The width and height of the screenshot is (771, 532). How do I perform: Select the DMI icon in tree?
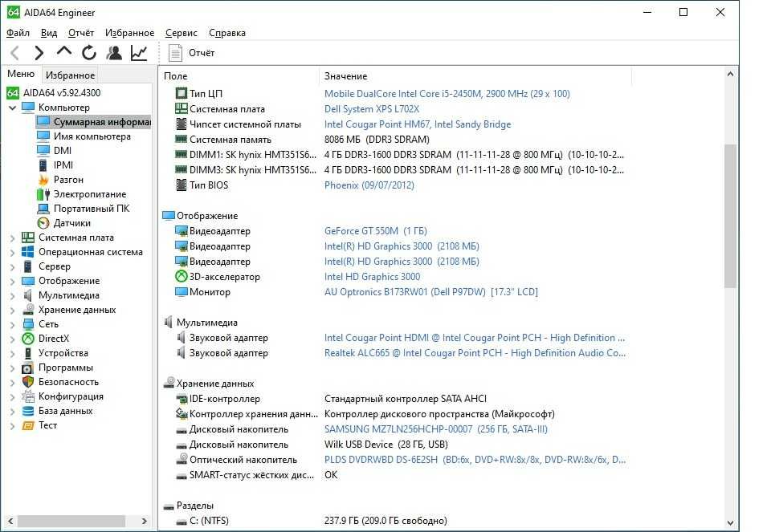[x=43, y=150]
